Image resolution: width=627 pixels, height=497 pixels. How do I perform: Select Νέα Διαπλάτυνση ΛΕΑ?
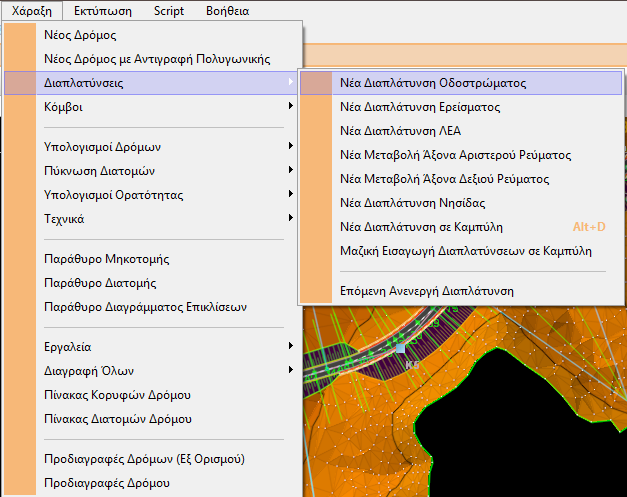click(x=461, y=131)
